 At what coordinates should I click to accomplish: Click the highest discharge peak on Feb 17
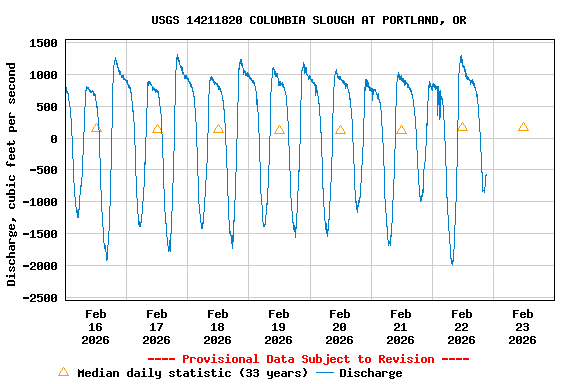(177, 55)
